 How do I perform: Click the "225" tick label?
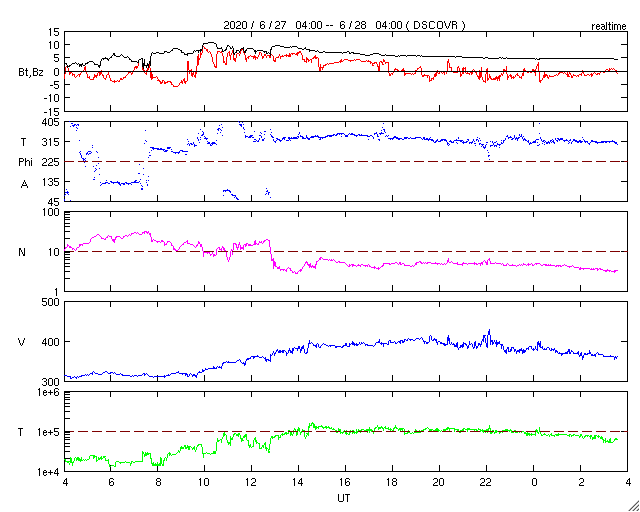click(x=51, y=162)
